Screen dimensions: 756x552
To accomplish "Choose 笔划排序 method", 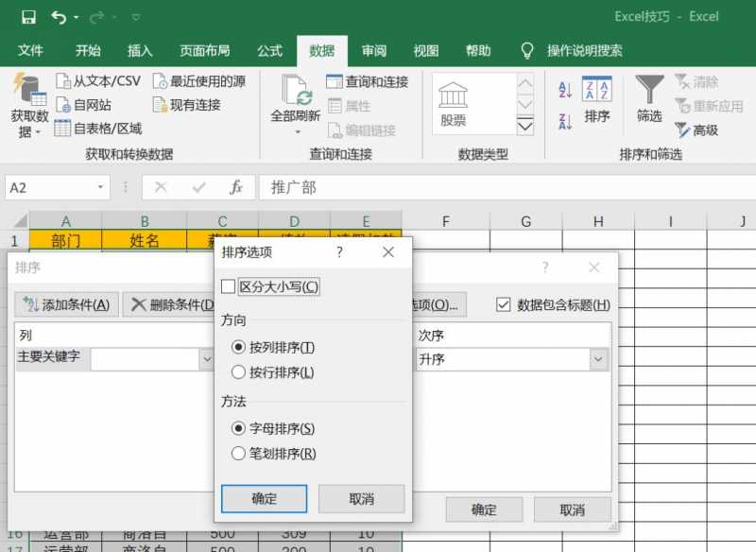I will [238, 453].
